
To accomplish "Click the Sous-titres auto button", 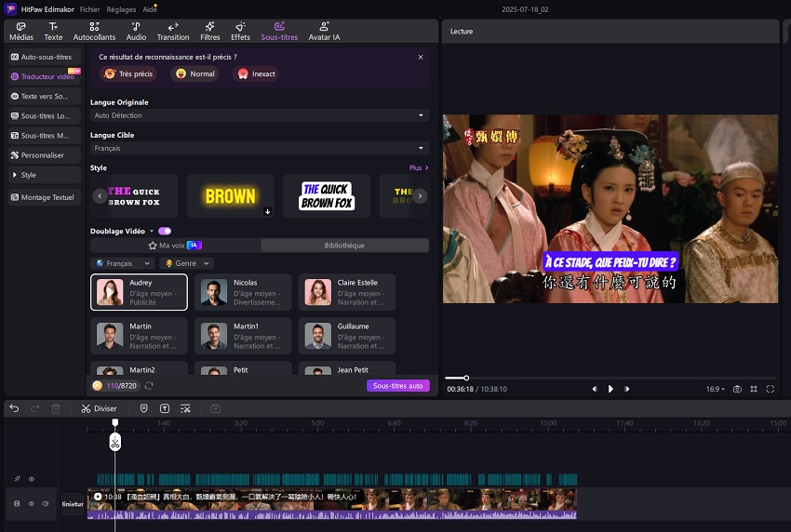I will point(397,386).
